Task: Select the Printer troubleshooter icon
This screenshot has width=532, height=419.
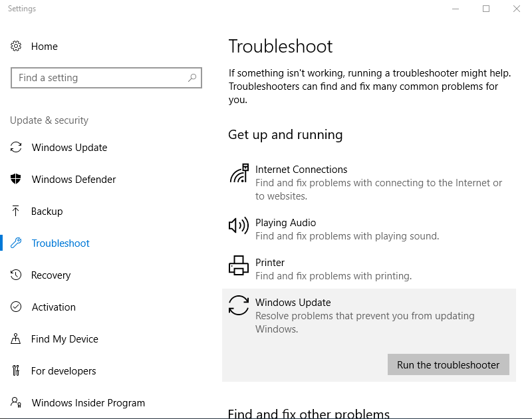Action: click(238, 265)
